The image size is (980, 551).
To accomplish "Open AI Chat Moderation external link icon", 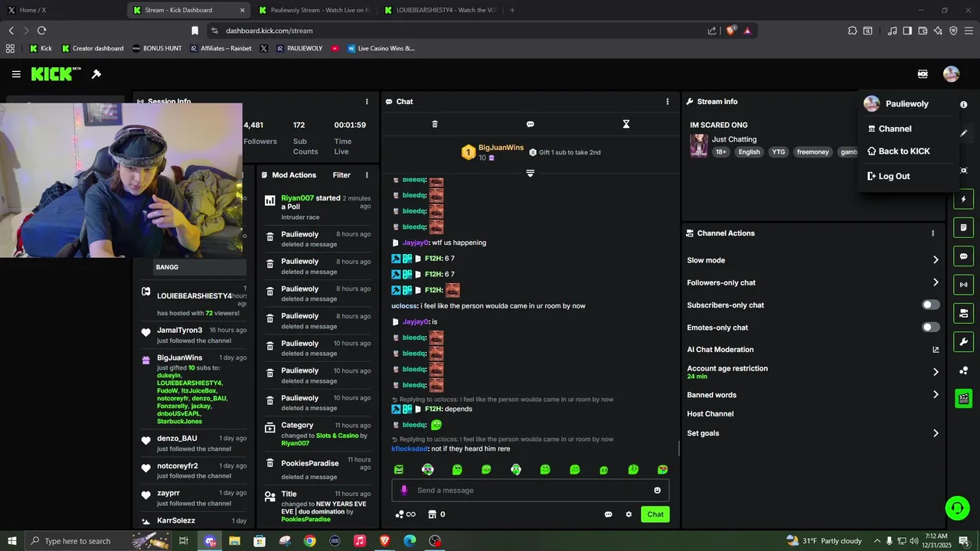I will click(x=936, y=350).
